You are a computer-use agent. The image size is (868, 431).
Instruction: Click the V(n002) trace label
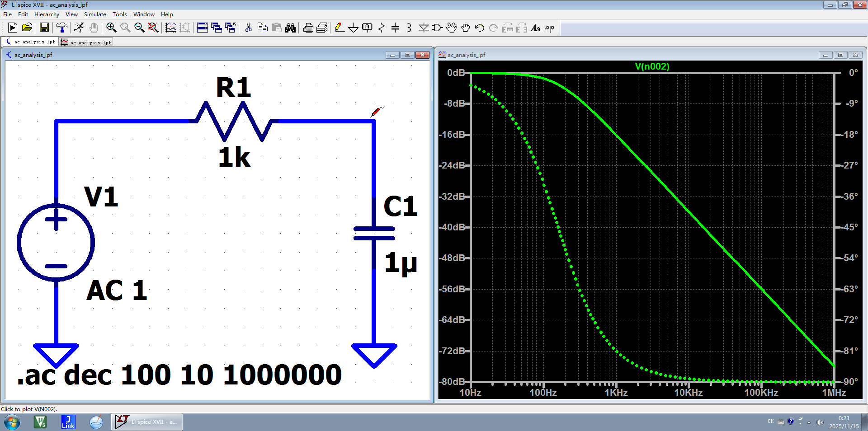[x=652, y=66]
